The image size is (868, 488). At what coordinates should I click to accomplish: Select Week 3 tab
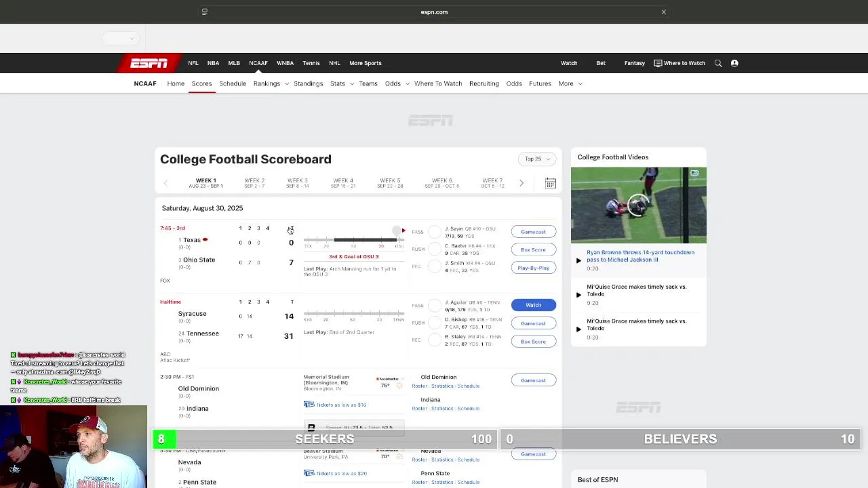coord(298,183)
